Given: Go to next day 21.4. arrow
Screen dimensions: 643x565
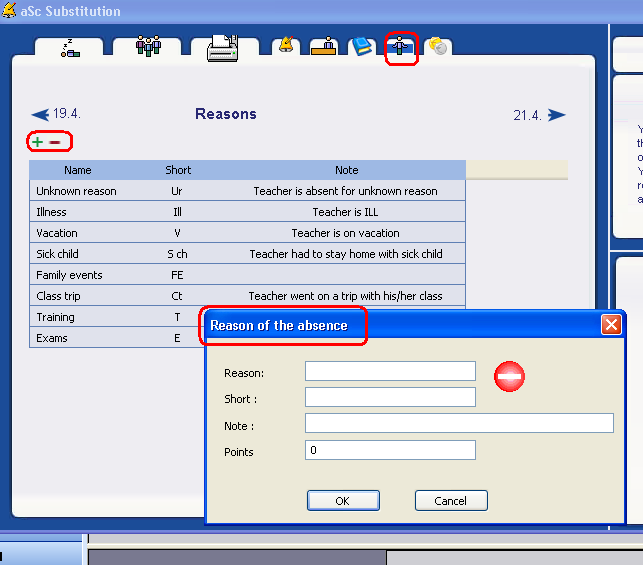Looking at the screenshot, I should (x=556, y=115).
